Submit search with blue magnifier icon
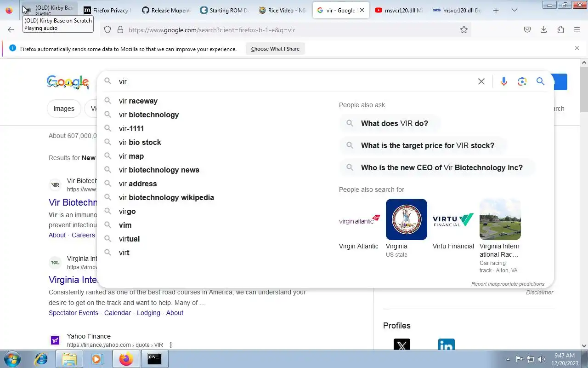Viewport: 588px width, 368px height. point(540,81)
